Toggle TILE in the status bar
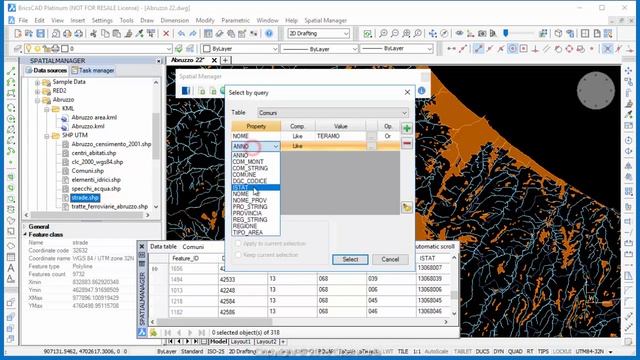The width and height of the screenshot is (640, 360). (x=403, y=351)
